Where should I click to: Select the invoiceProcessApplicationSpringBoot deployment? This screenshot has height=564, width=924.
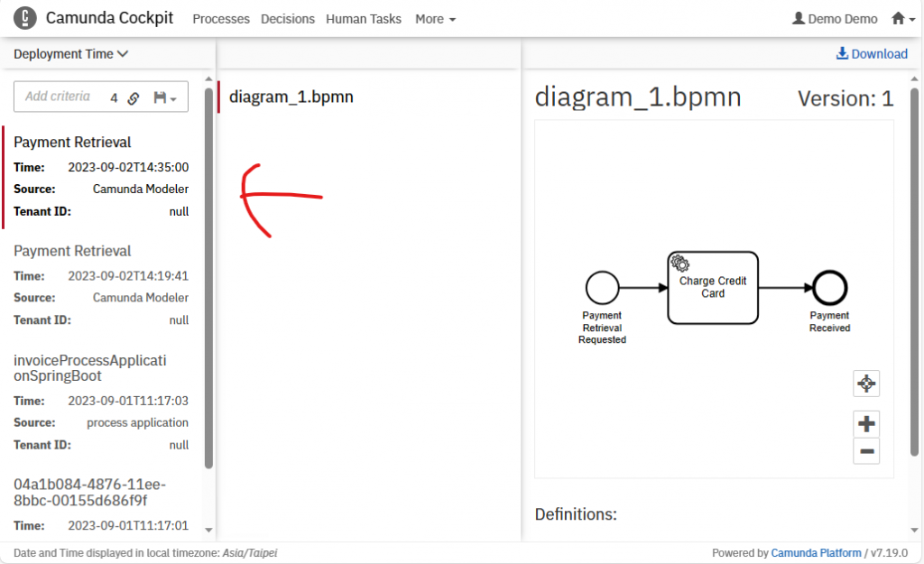(x=101, y=402)
